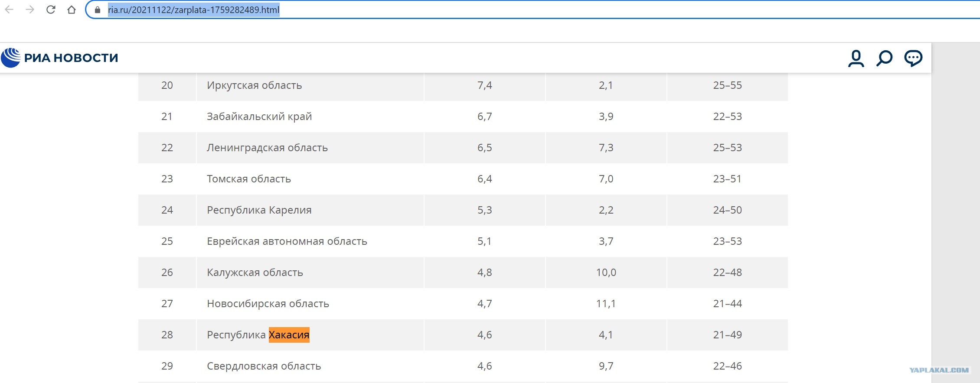Click the browser forward arrow
This screenshot has height=383, width=980.
(30, 10)
